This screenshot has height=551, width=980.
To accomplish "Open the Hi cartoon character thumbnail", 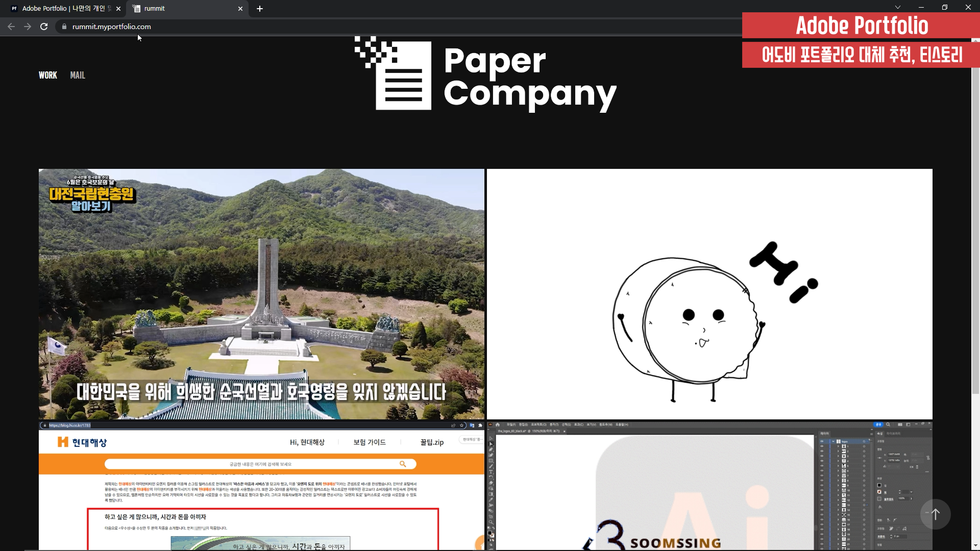I will click(x=709, y=294).
